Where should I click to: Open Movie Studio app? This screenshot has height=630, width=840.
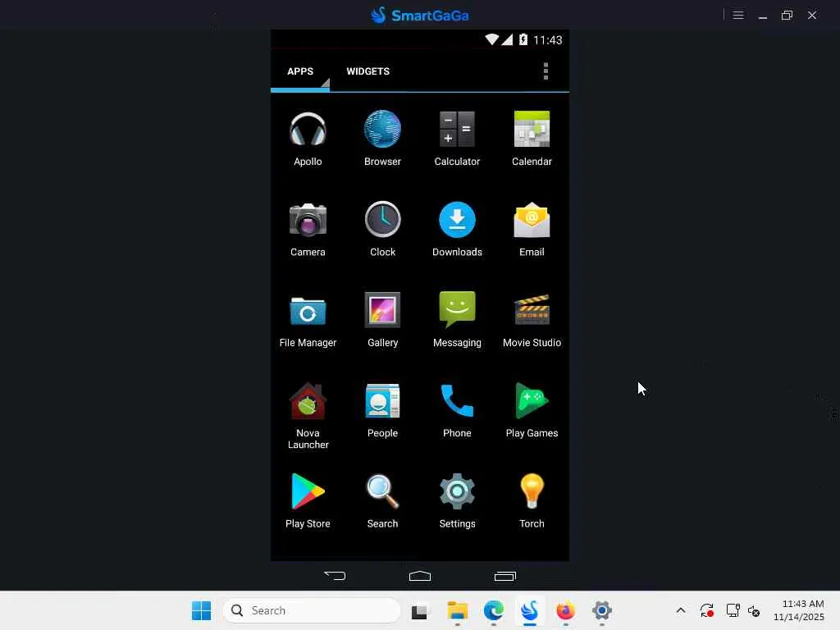pyautogui.click(x=532, y=320)
